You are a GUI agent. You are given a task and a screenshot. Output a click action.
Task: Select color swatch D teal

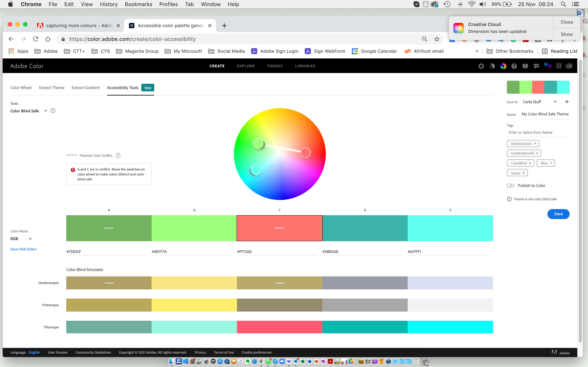365,228
